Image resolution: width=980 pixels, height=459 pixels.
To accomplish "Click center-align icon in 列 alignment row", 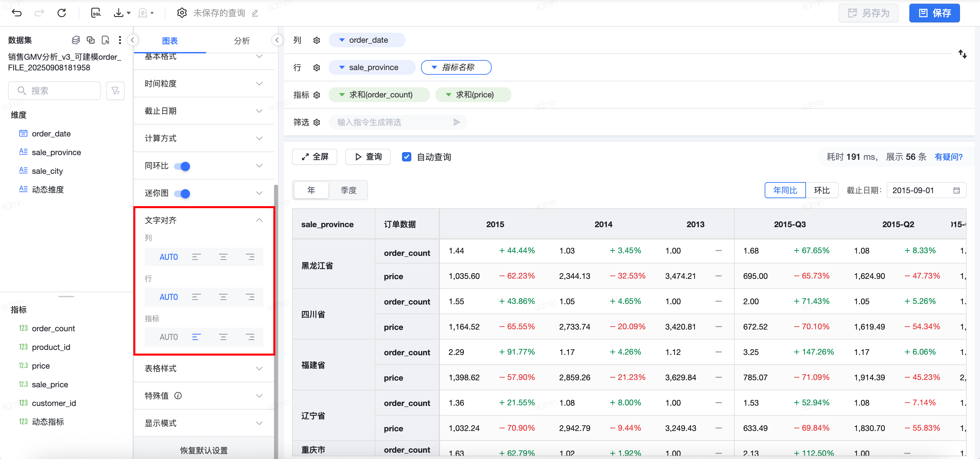I will [223, 257].
